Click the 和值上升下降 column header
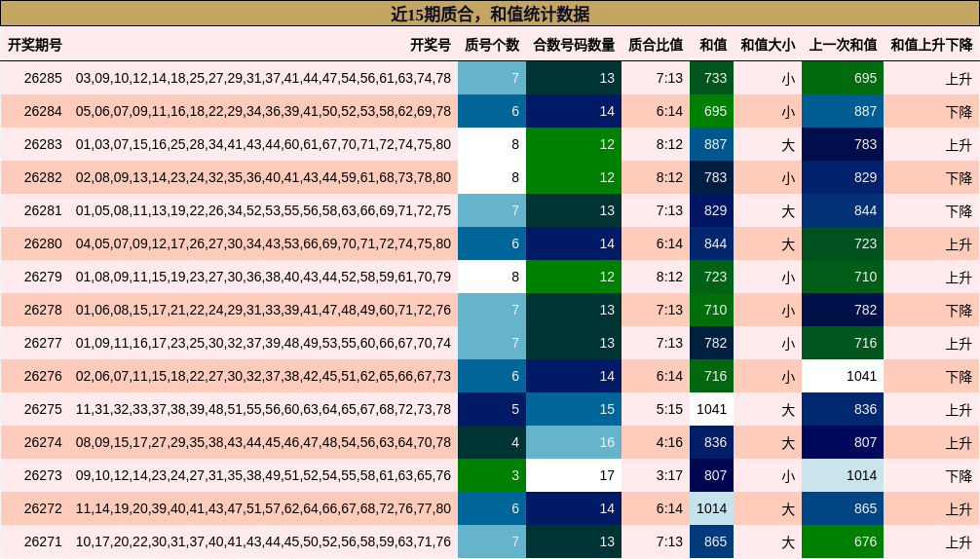The height and width of the screenshot is (559, 980). pyautogui.click(x=931, y=45)
